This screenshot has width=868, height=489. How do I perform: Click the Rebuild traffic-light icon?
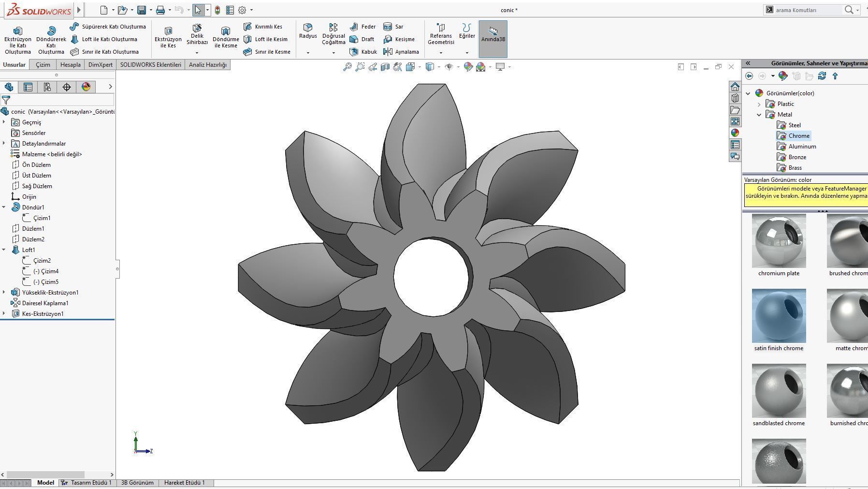pos(217,10)
